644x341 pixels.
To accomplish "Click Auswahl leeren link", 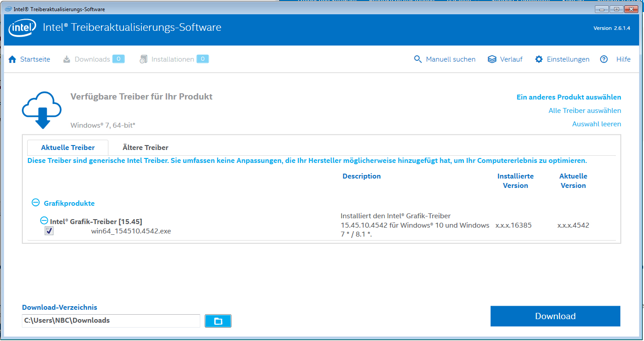I will [597, 124].
